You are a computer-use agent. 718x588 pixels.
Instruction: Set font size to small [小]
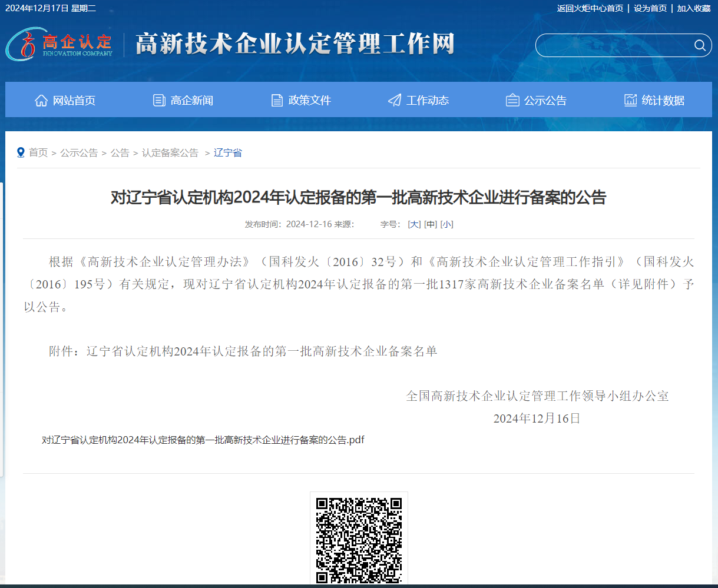pyautogui.click(x=447, y=224)
